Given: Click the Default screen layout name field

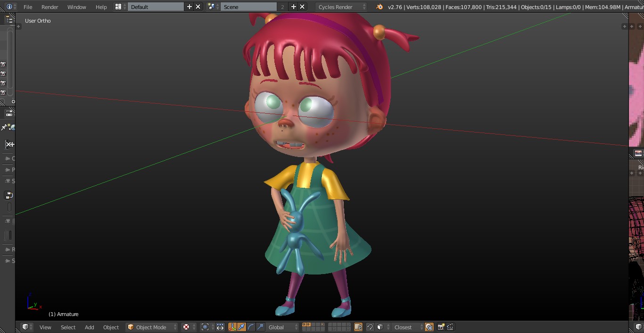Looking at the screenshot, I should (x=156, y=7).
